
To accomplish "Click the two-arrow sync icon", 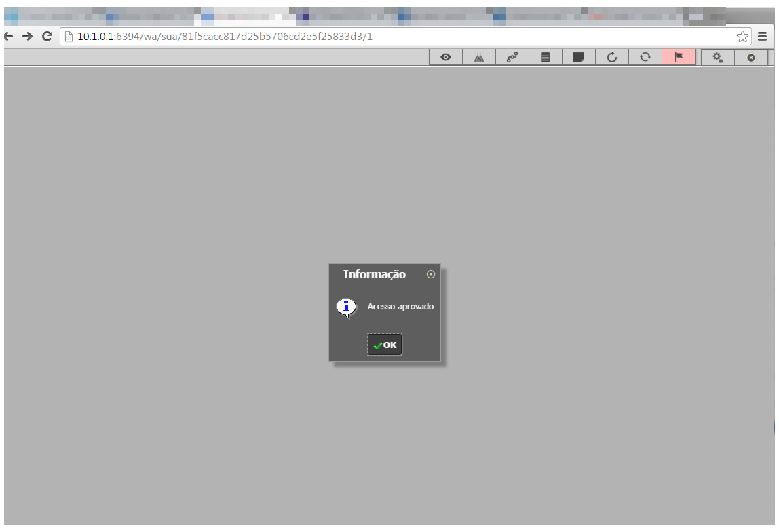I will pos(645,58).
